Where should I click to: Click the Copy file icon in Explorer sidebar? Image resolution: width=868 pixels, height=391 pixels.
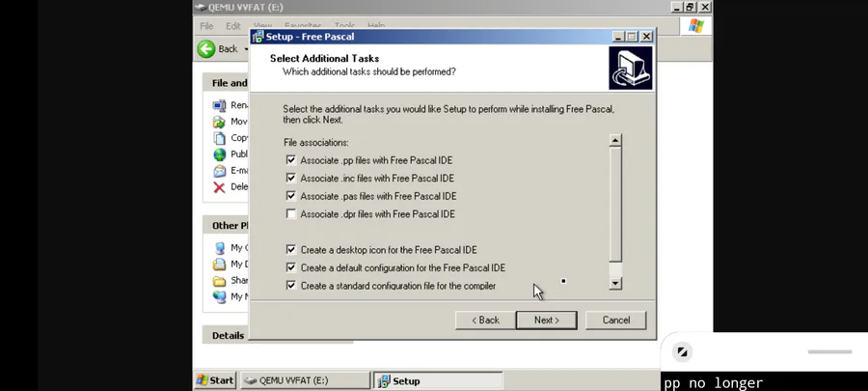click(220, 138)
